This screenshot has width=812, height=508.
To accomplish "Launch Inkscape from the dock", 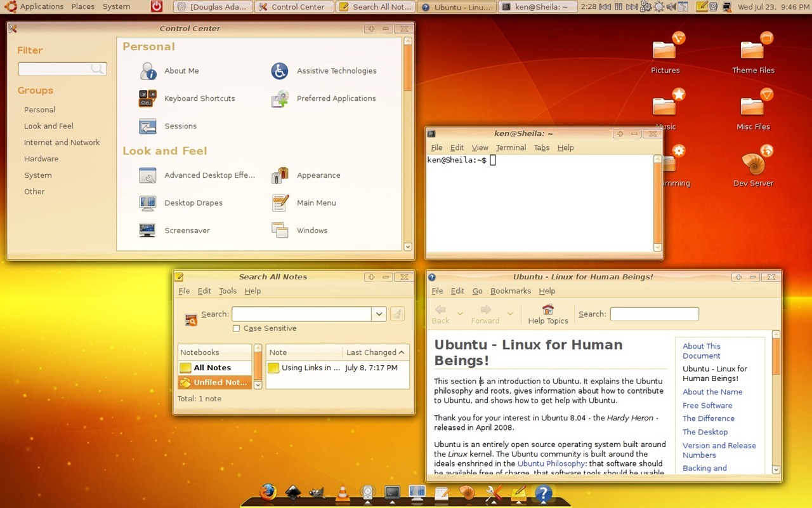I will (x=292, y=493).
